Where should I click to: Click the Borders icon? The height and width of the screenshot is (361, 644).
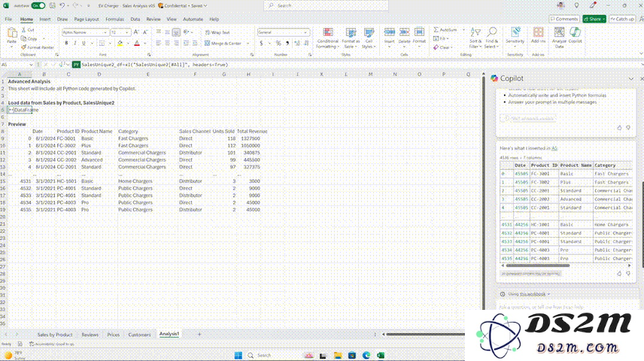(x=102, y=43)
